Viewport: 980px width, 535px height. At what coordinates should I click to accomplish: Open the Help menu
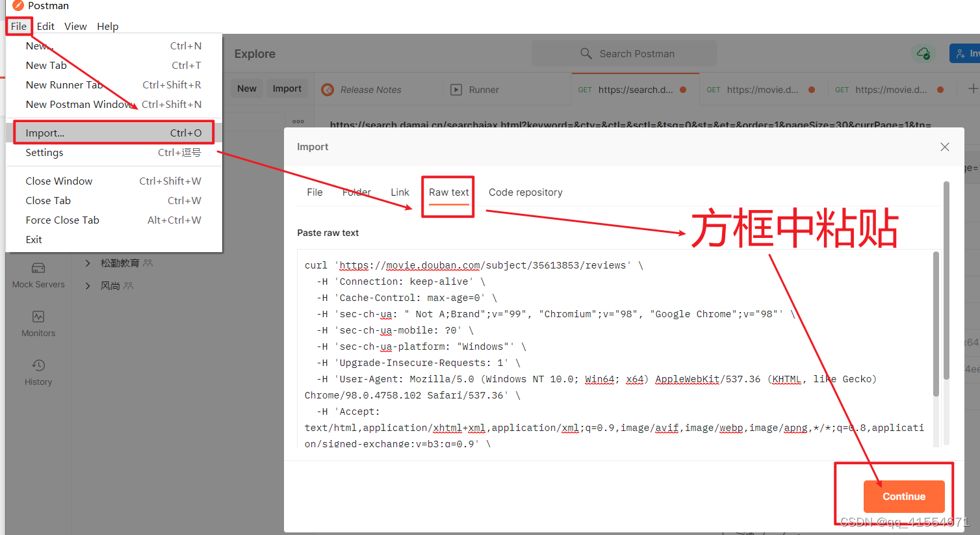point(108,27)
